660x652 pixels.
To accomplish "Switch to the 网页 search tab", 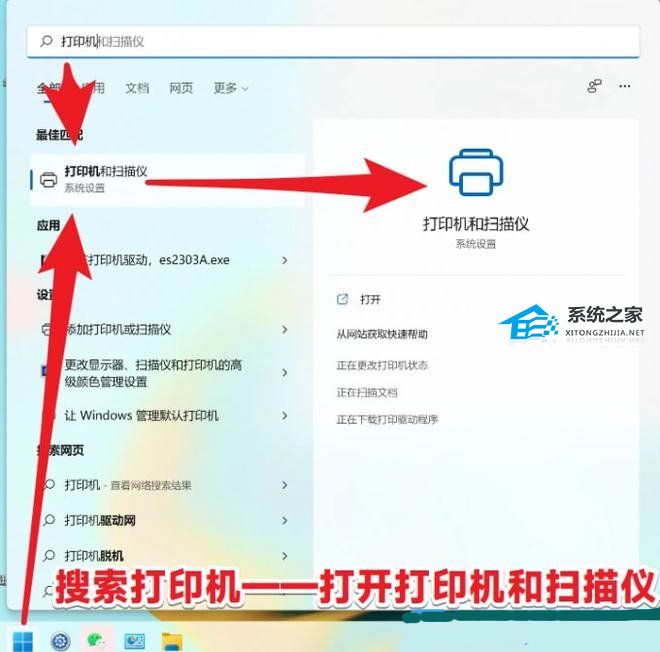I will [181, 88].
